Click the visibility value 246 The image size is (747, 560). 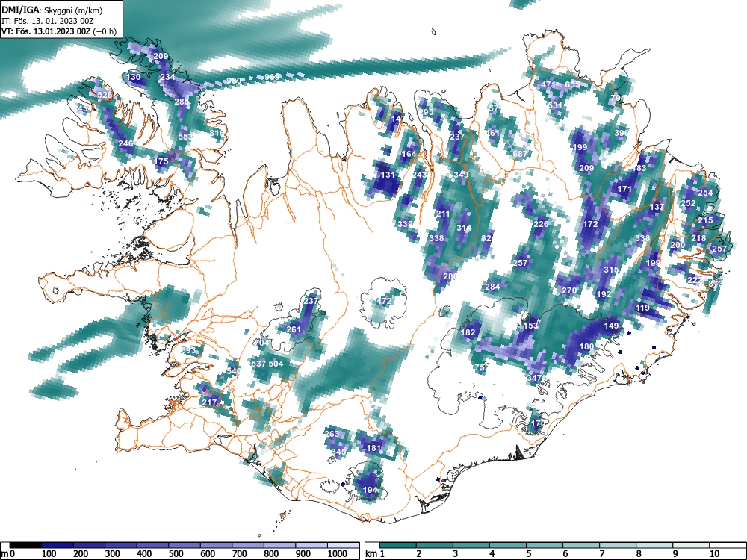tap(125, 143)
